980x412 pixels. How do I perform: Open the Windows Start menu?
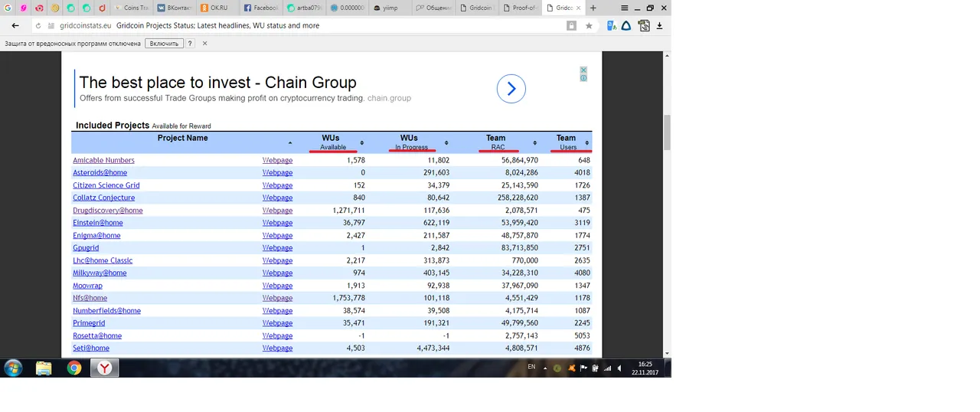13,368
